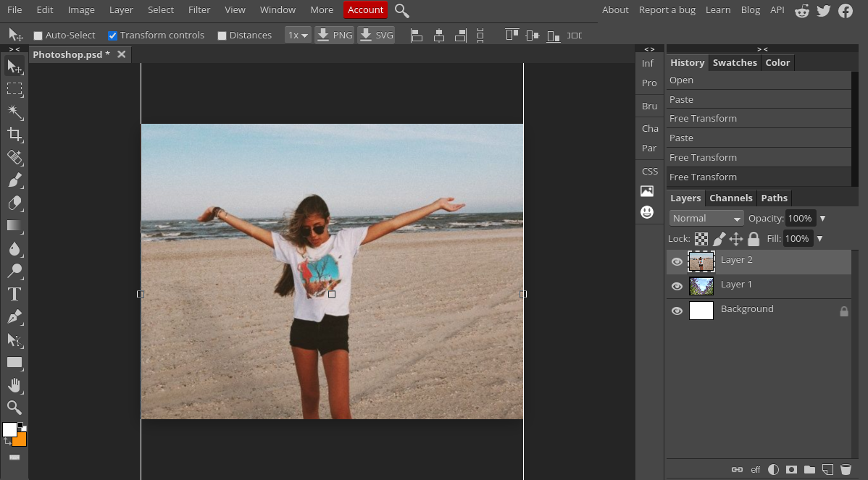Pick the Magic Wand tool
The height and width of the screenshot is (480, 868).
tap(14, 112)
